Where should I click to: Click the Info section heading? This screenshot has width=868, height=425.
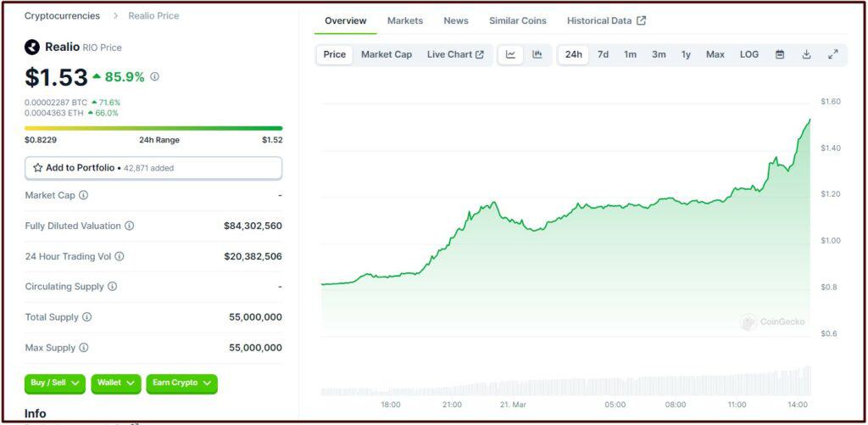point(35,413)
